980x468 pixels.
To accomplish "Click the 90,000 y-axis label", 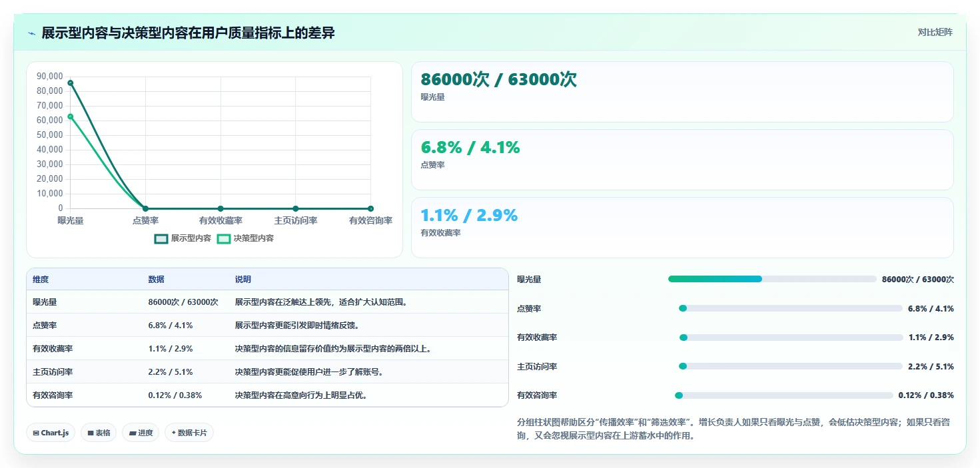I will 50,76.
